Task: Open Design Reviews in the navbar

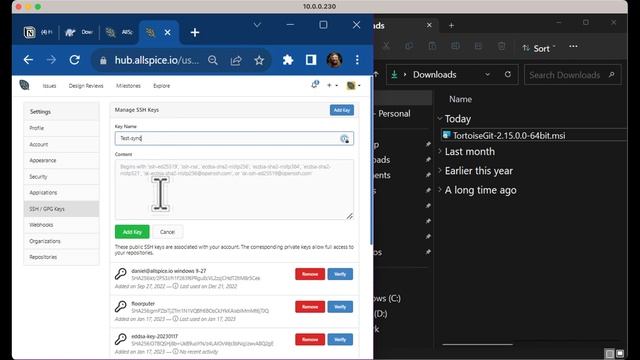Action: pyautogui.click(x=86, y=86)
